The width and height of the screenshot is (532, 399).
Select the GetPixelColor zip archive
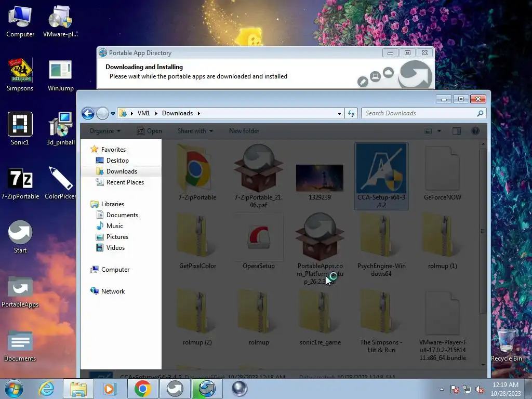pos(197,242)
